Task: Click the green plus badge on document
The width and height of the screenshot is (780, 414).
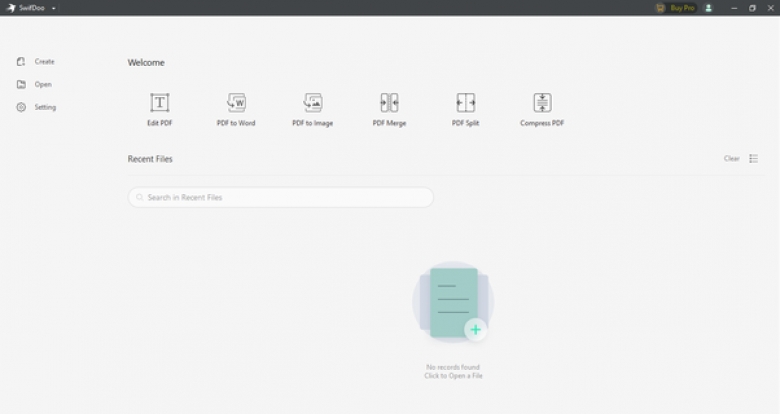Action: point(476,329)
